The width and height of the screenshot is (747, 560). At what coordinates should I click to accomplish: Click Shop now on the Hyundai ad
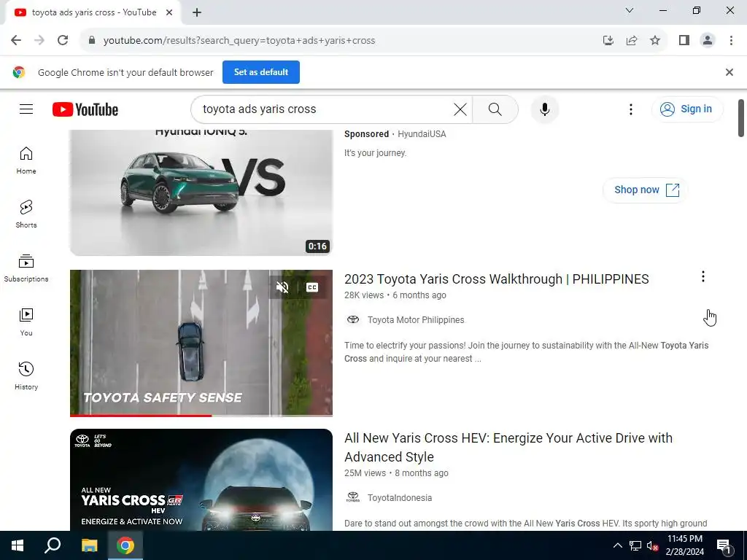click(x=645, y=190)
